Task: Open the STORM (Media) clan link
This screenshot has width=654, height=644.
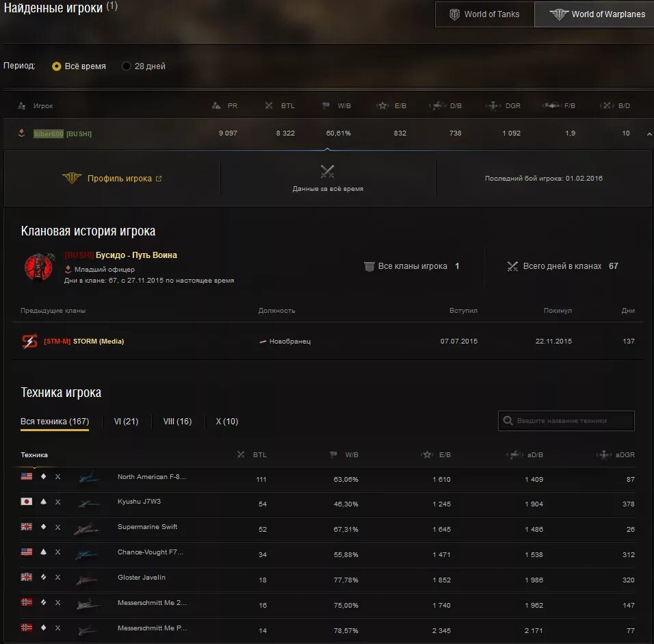Action: pos(99,342)
